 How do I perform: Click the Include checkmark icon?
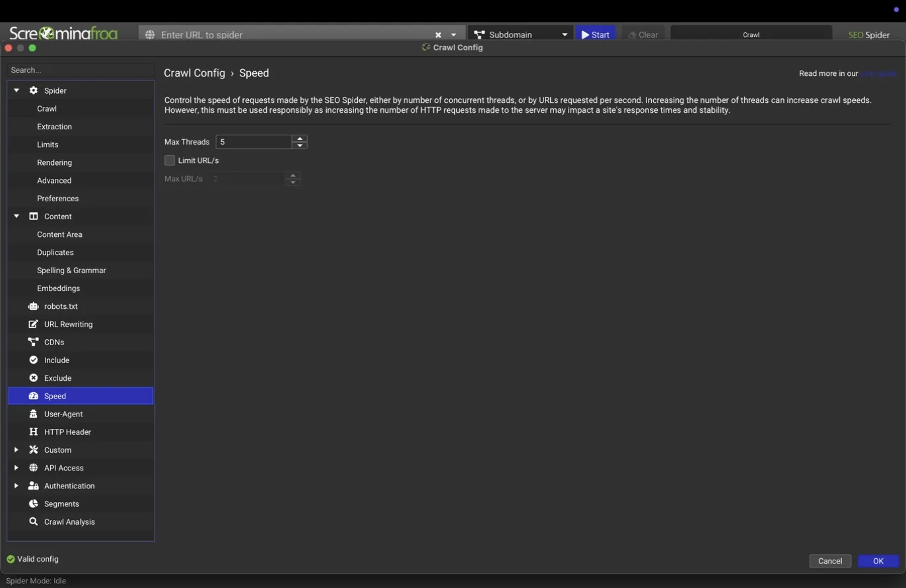point(33,360)
